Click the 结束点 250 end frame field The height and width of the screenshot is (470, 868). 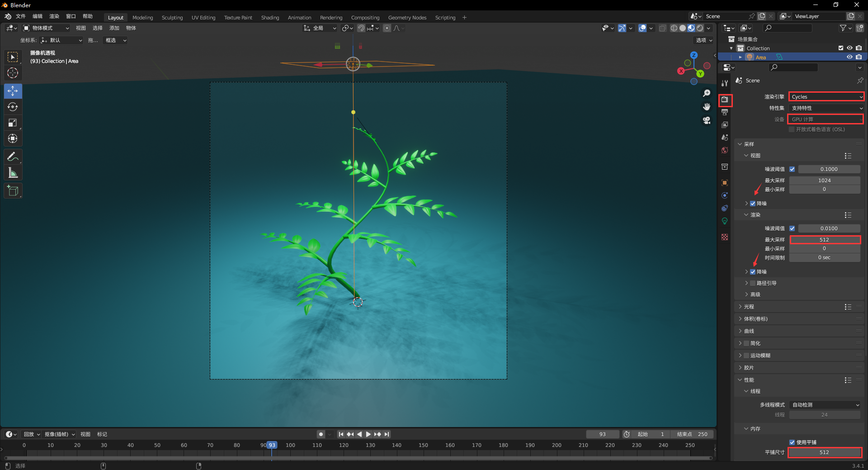[692, 434]
